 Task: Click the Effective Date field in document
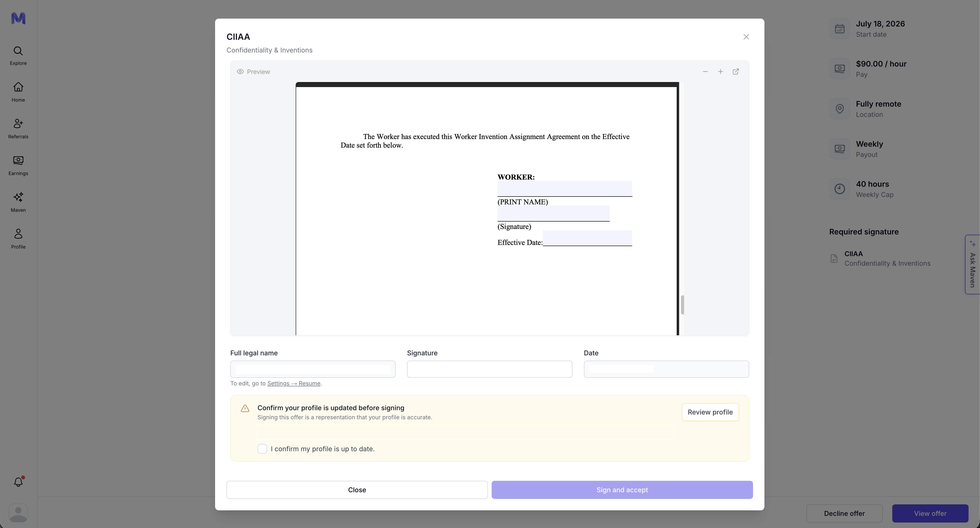pos(587,238)
